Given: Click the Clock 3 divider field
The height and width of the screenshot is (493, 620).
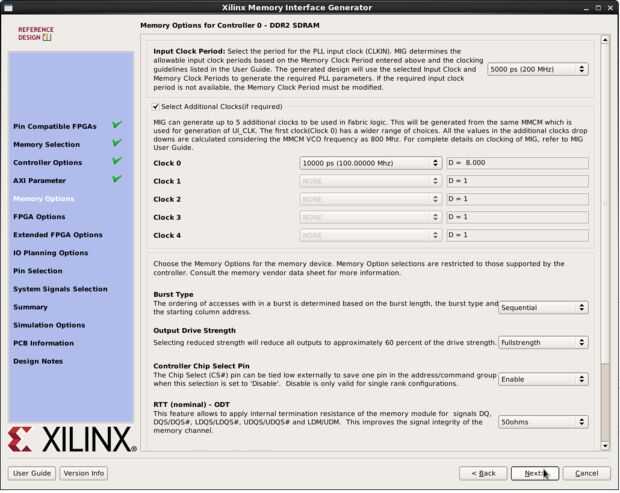Looking at the screenshot, I should tap(517, 217).
